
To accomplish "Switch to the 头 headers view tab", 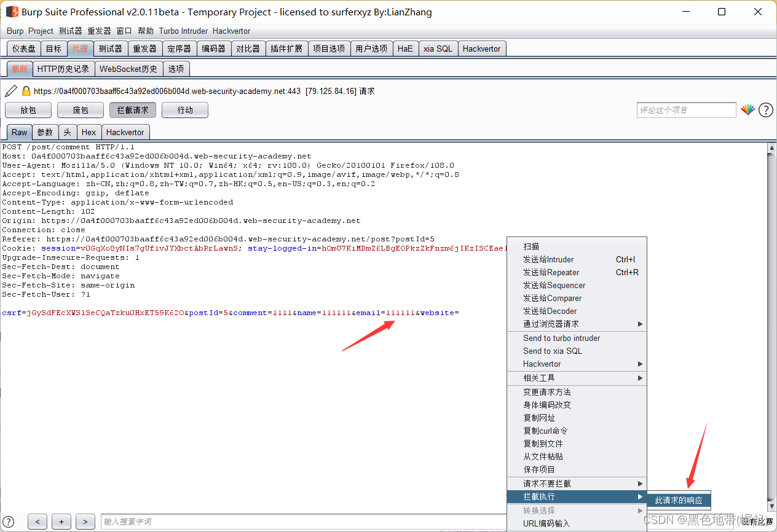I will (x=67, y=132).
